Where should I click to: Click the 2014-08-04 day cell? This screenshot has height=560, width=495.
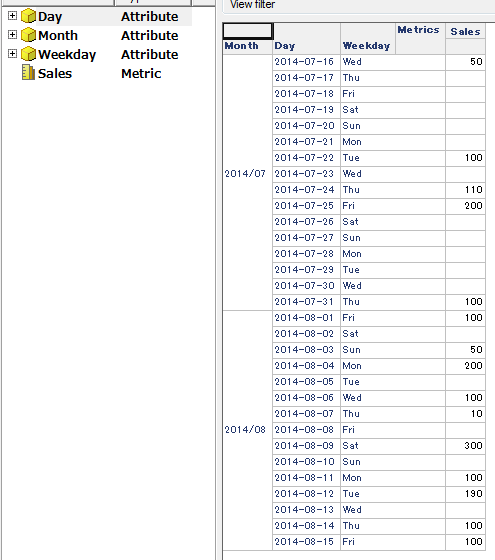point(306,366)
